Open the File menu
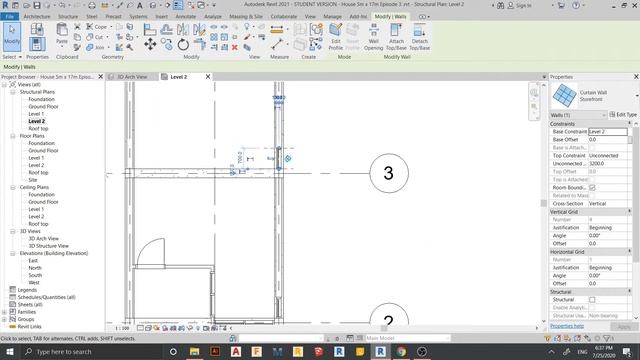 point(9,16)
